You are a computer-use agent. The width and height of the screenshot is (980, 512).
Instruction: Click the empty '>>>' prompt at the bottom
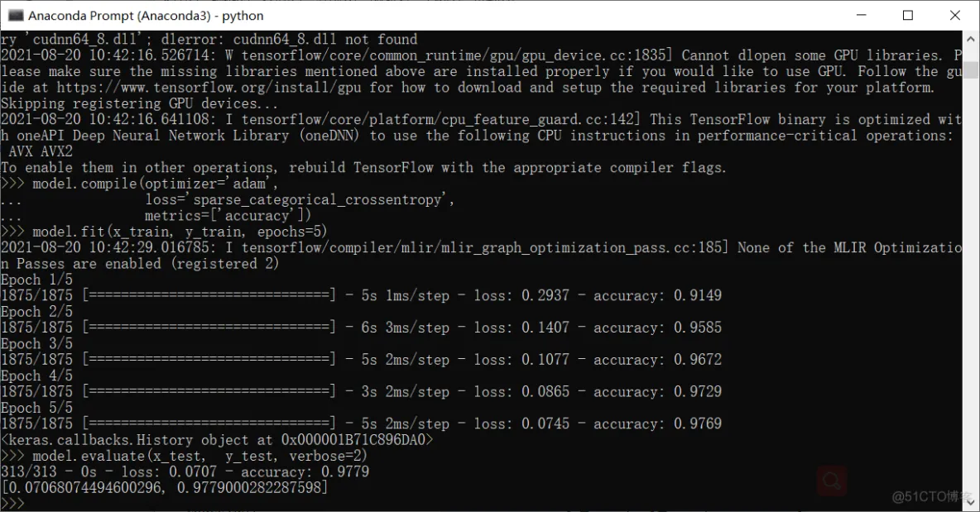12,504
